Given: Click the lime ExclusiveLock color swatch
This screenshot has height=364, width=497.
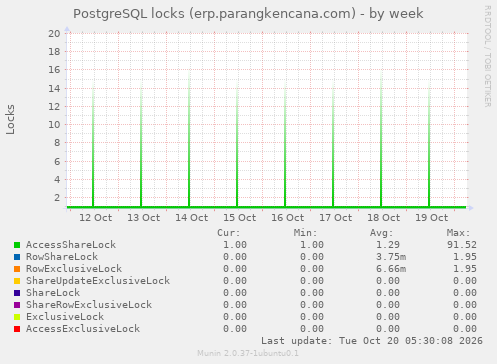Looking at the screenshot, I should (x=17, y=317).
